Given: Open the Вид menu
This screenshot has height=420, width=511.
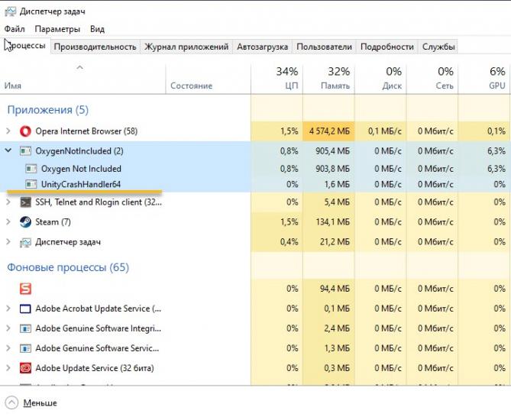Looking at the screenshot, I should [x=97, y=29].
